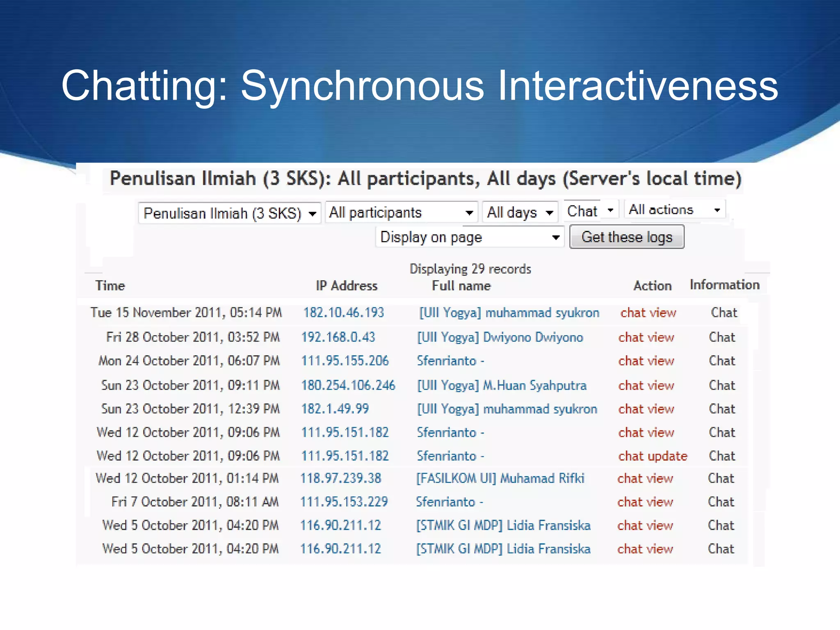Open IP address 180.254.106.246
840x630 pixels.
pos(348,386)
